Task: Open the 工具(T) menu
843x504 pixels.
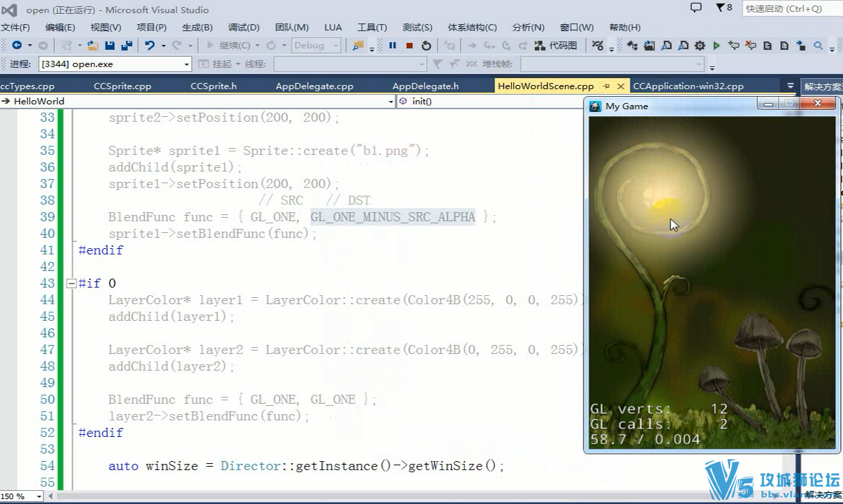Action: point(372,27)
